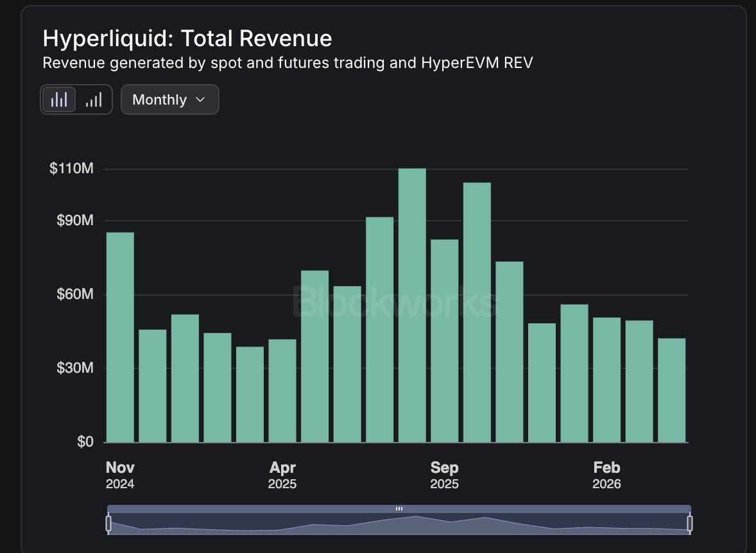Click the Sep 2025 revenue bar

pyautogui.click(x=445, y=341)
